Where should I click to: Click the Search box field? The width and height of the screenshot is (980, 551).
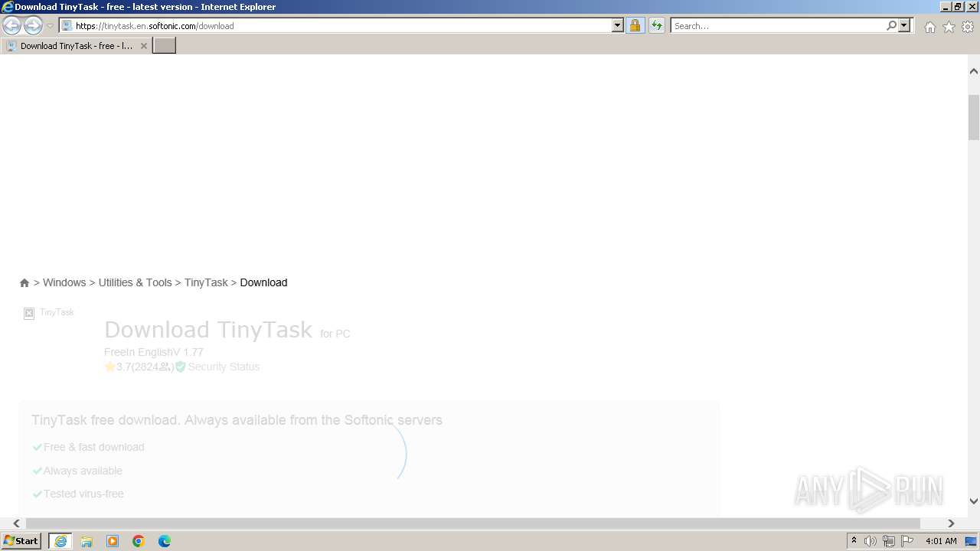tap(778, 25)
